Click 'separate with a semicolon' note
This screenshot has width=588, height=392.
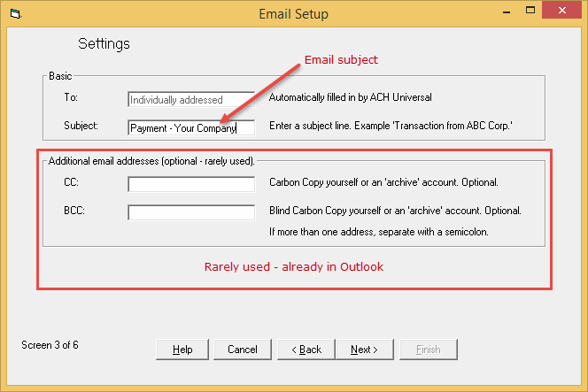[x=379, y=232]
